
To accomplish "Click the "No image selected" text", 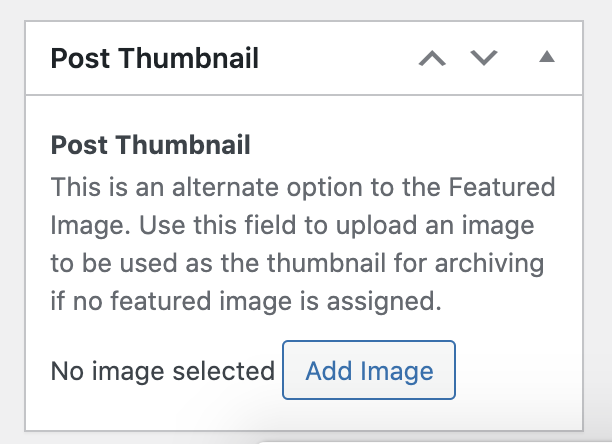I will coord(162,372).
